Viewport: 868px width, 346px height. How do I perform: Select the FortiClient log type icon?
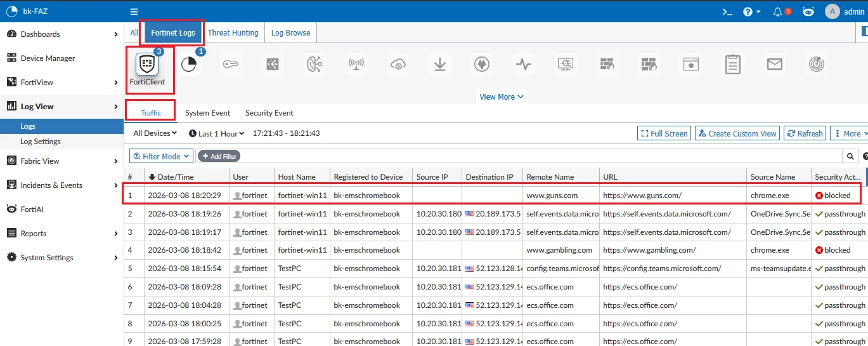click(146, 64)
